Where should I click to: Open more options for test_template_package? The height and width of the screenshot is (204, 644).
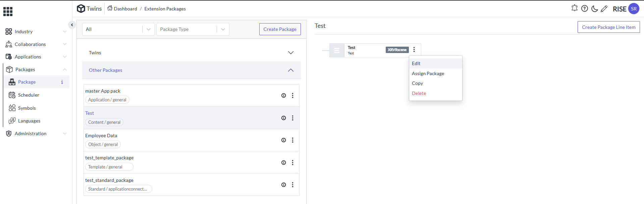point(292,163)
